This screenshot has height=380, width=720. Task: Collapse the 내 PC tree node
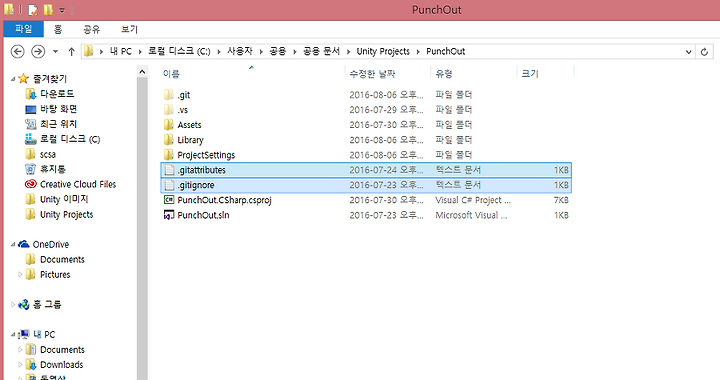coord(13,335)
